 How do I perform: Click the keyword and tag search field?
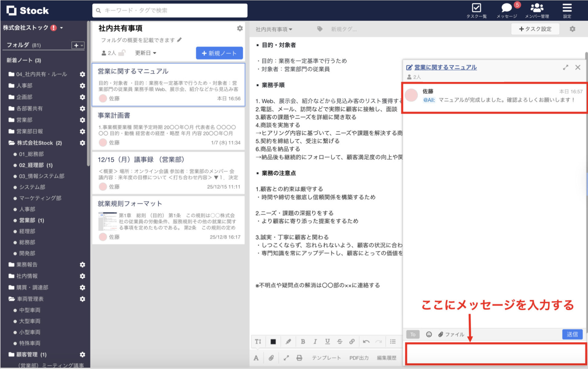click(x=170, y=10)
